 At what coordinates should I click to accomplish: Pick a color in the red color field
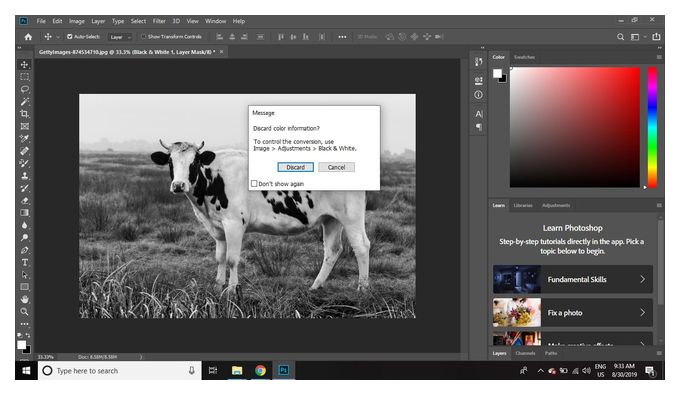(575, 127)
